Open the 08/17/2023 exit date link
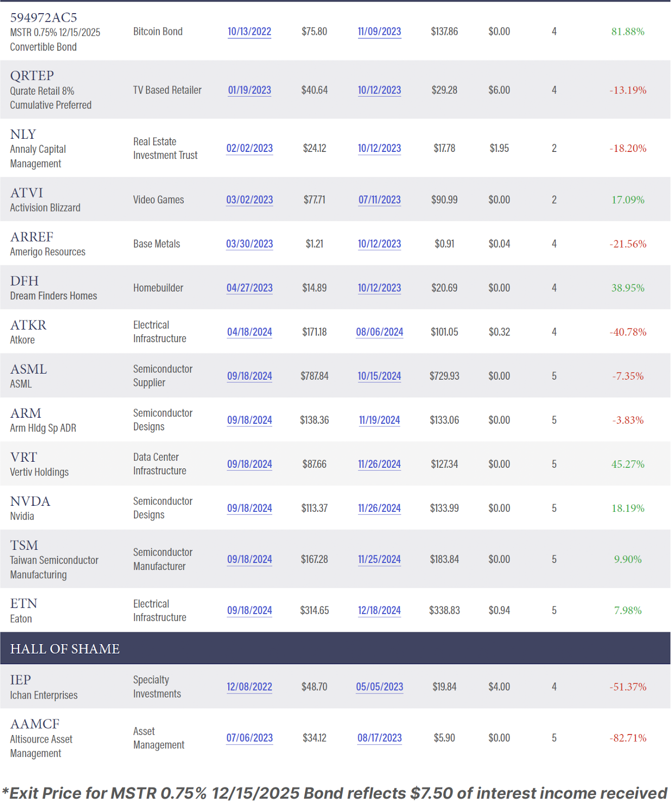 click(380, 738)
